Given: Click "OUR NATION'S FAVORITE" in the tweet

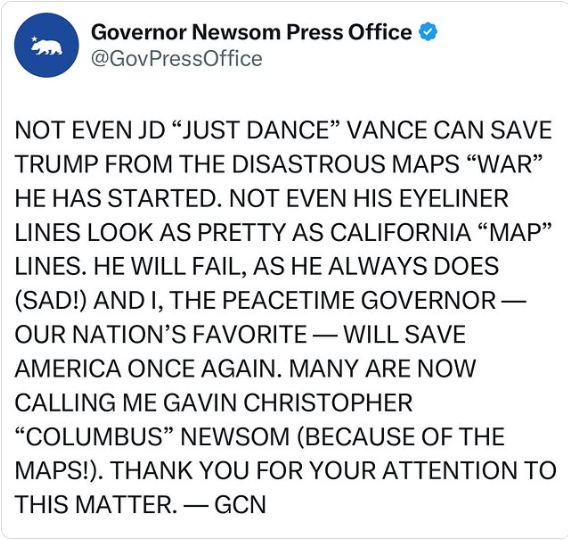Looking at the screenshot, I should (160, 334).
